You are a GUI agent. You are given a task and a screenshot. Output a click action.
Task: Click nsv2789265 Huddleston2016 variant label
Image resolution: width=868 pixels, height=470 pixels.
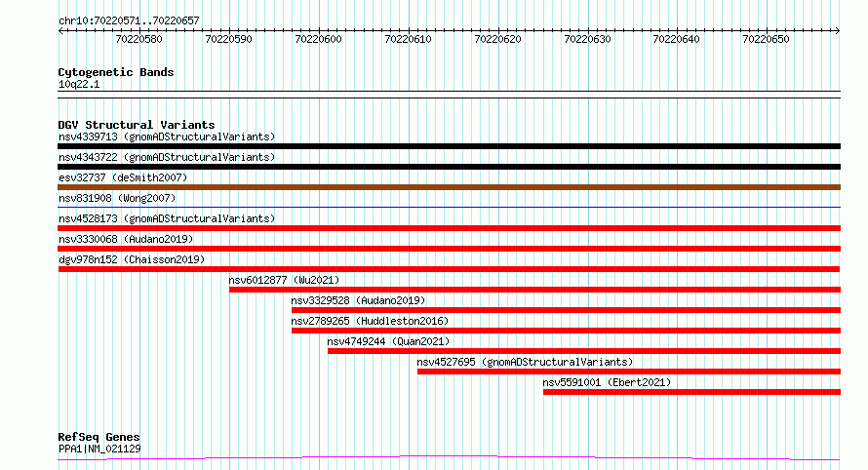click(x=370, y=321)
